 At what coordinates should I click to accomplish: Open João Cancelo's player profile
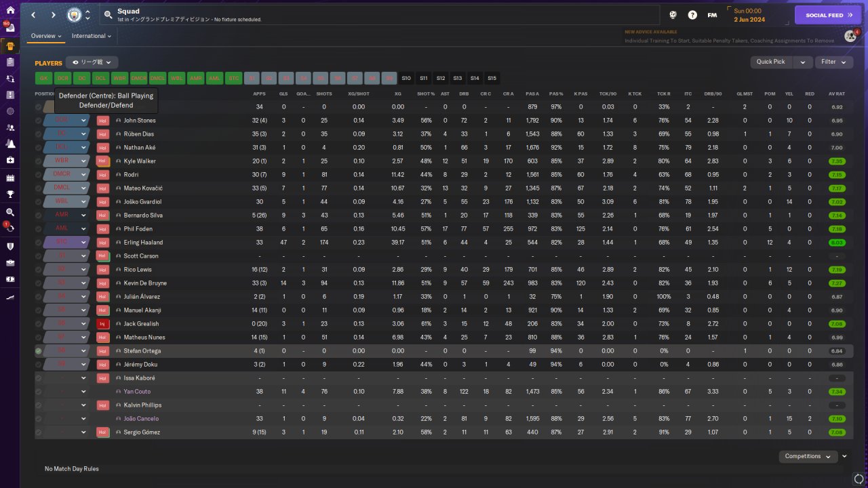pos(141,419)
